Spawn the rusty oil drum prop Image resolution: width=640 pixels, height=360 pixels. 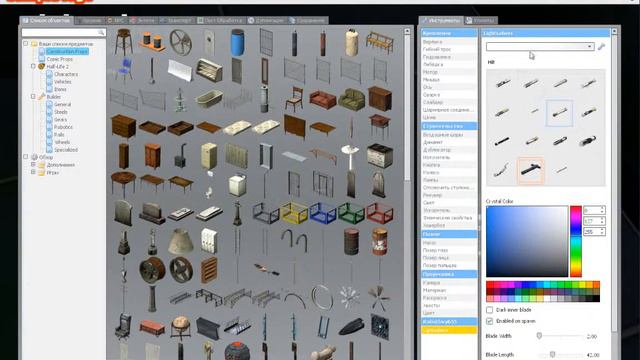[x=351, y=241]
